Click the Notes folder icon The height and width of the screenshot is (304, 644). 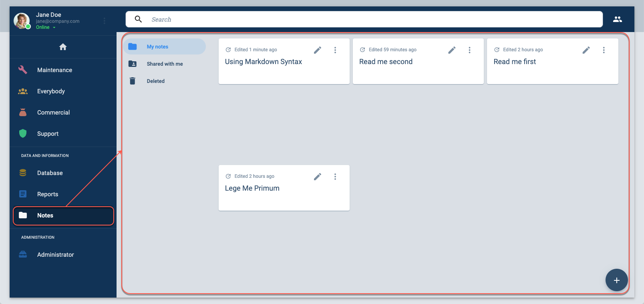(x=23, y=215)
